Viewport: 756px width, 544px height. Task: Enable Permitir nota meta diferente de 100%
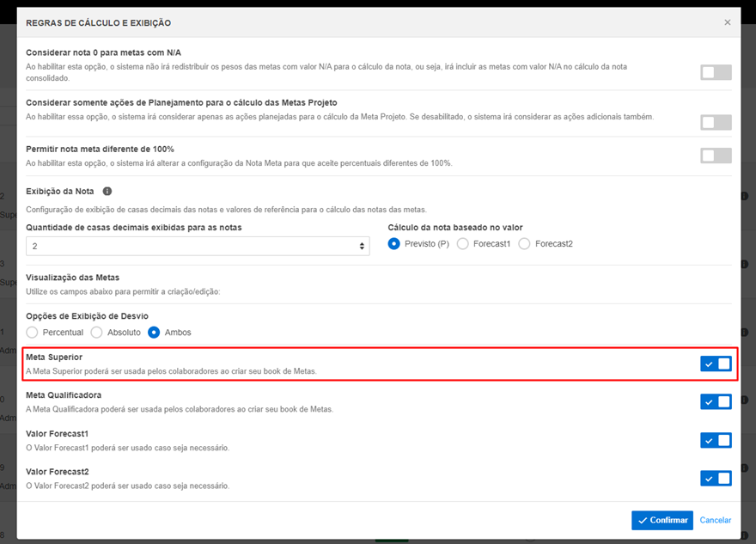(716, 156)
